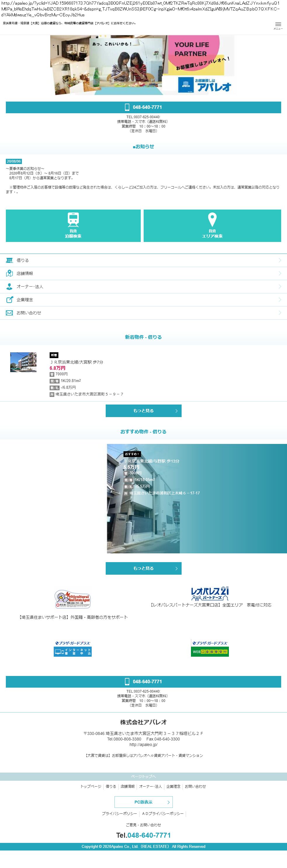This screenshot has height=868, width=287.
Task: Open the Multicultural Real Estate Agent banner
Action: click(x=72, y=599)
